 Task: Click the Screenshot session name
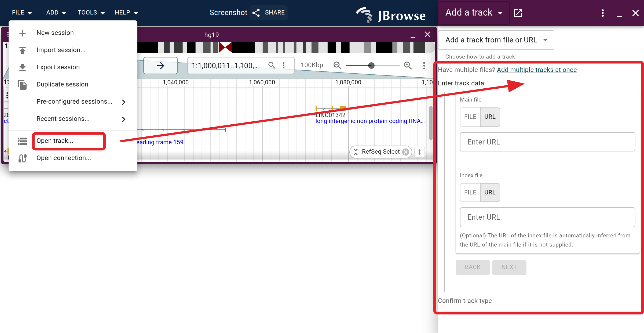(x=228, y=13)
